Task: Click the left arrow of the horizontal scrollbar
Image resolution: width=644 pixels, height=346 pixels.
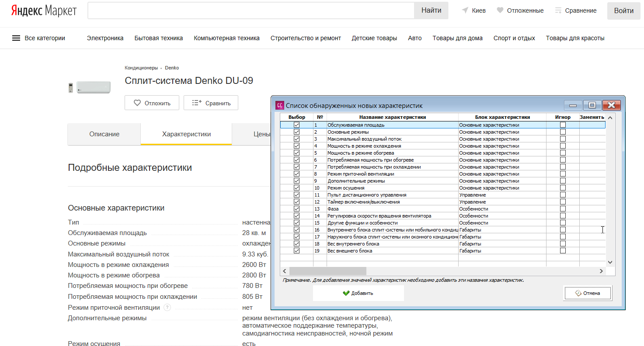Action: click(285, 271)
